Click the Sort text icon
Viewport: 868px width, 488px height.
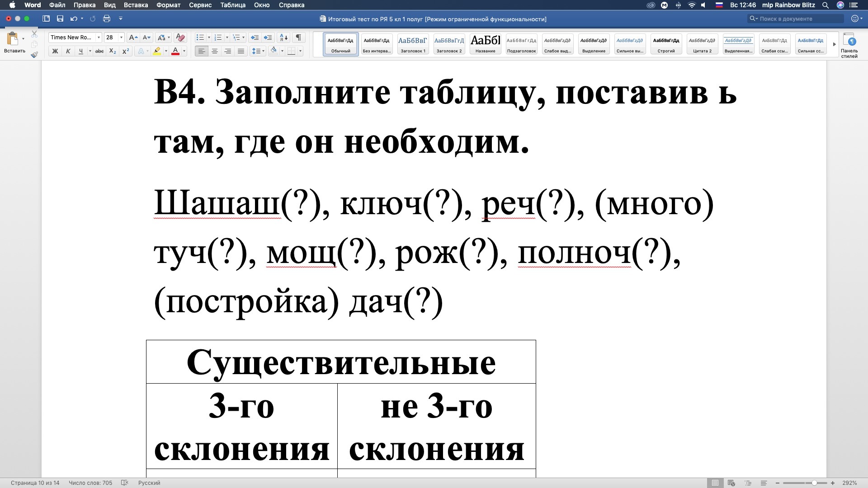click(283, 38)
